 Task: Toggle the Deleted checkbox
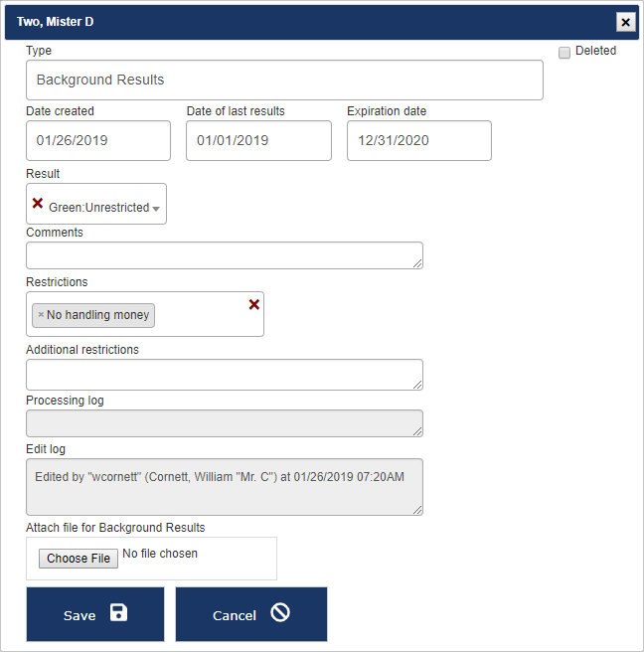click(x=564, y=52)
